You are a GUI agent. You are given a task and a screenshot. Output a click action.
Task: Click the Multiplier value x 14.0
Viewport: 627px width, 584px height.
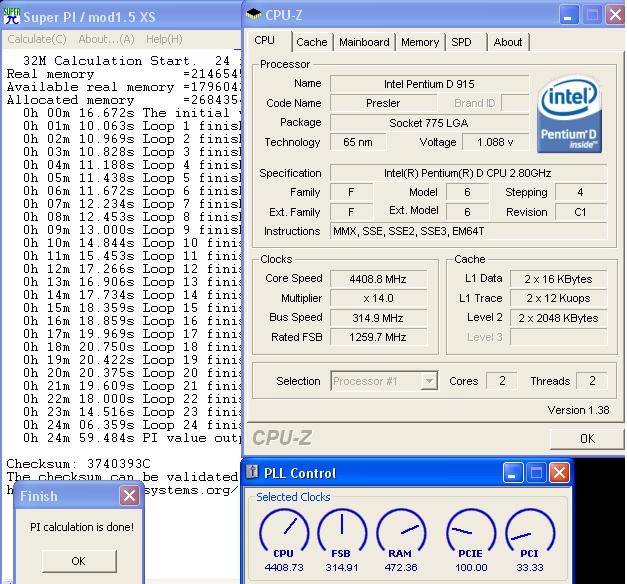(378, 298)
